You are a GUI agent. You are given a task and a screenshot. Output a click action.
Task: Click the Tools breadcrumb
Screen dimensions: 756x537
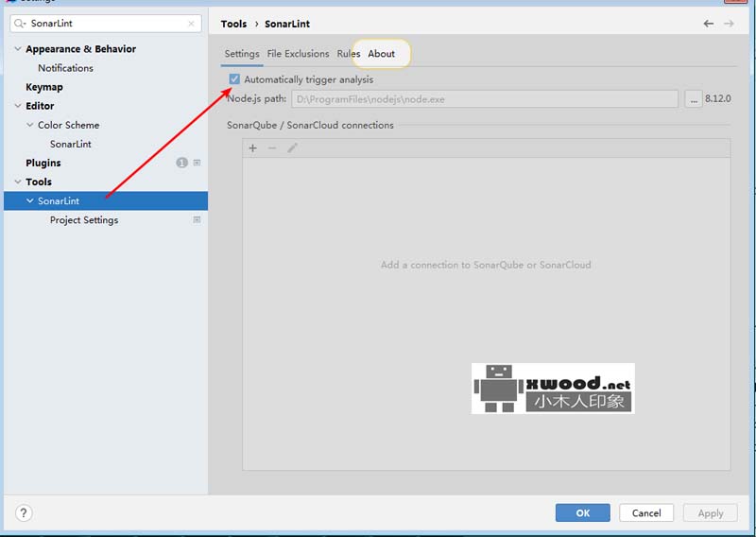point(233,24)
